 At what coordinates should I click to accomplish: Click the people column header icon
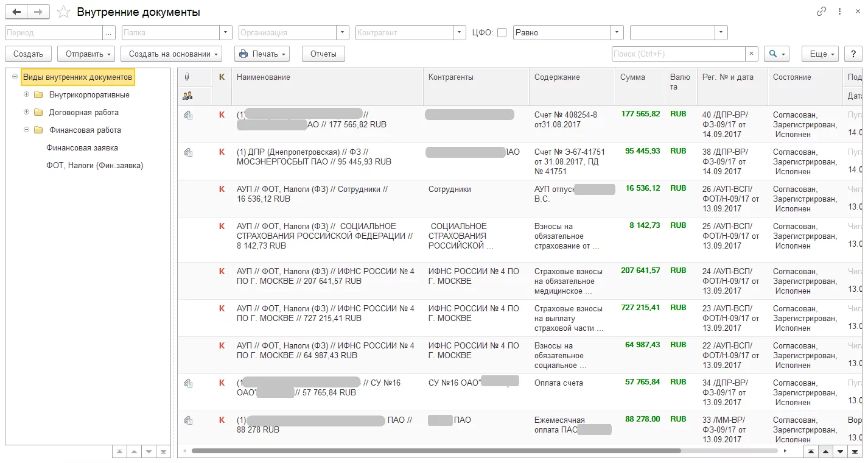tap(187, 95)
